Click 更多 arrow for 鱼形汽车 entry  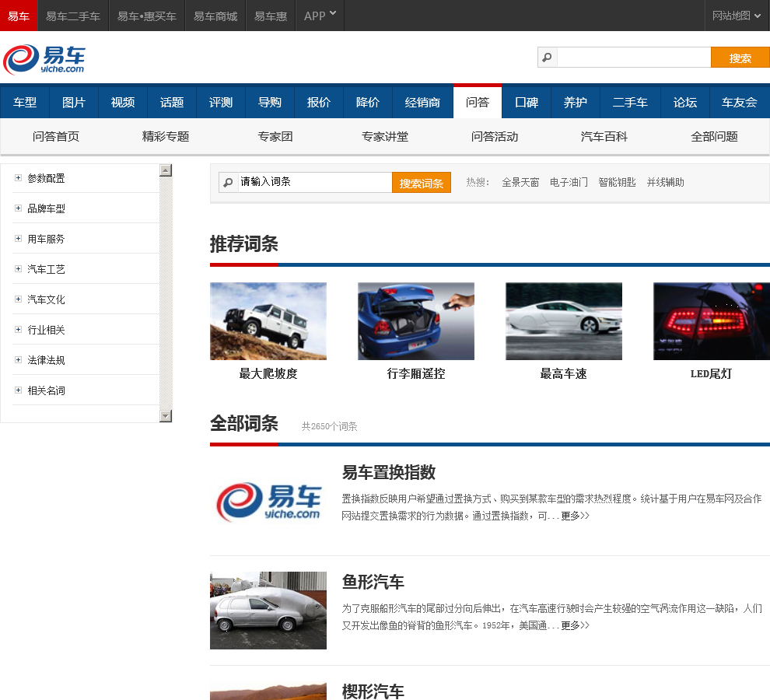[x=575, y=625]
